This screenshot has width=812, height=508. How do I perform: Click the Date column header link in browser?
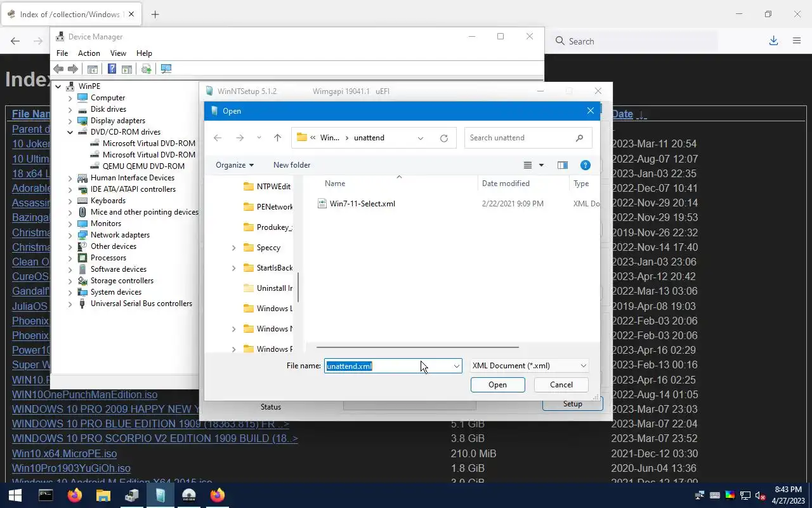(622, 114)
